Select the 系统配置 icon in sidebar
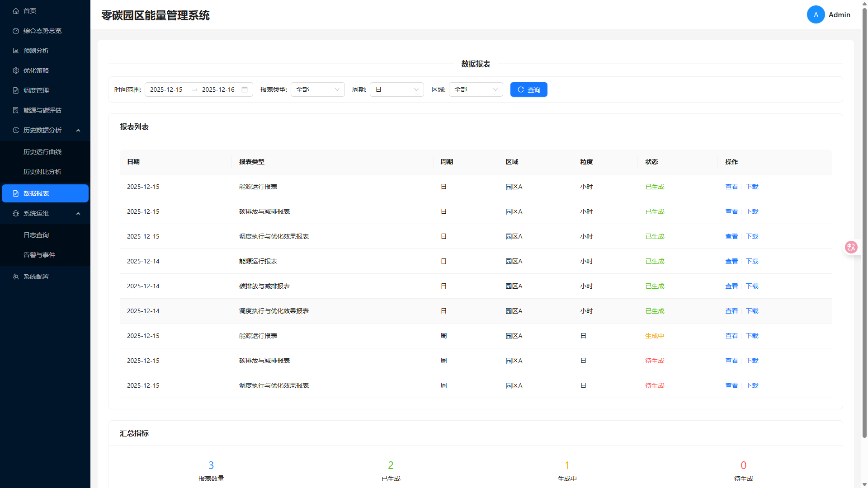 [x=15, y=277]
